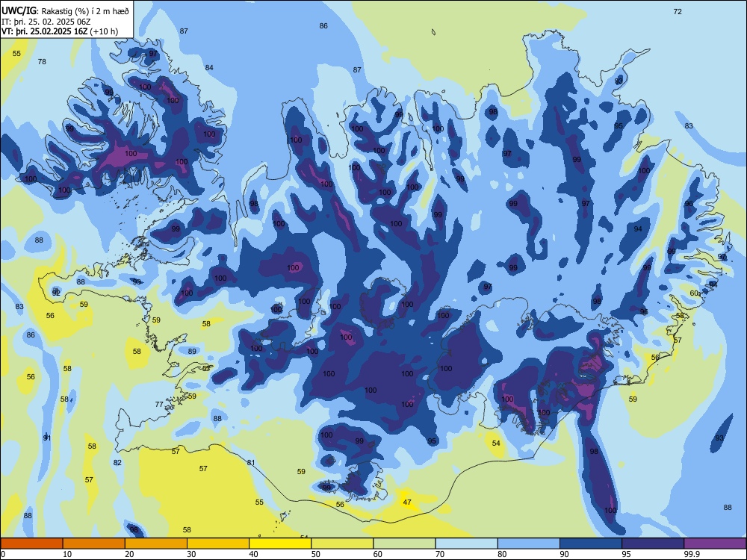Click the "20" legend scale label
The image size is (747, 560).
[x=129, y=554]
